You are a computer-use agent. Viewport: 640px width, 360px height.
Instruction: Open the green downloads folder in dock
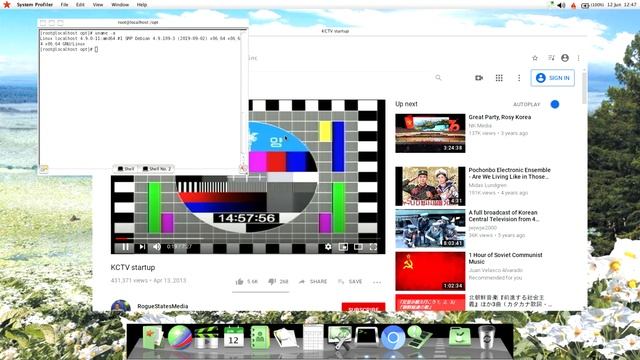coord(460,338)
